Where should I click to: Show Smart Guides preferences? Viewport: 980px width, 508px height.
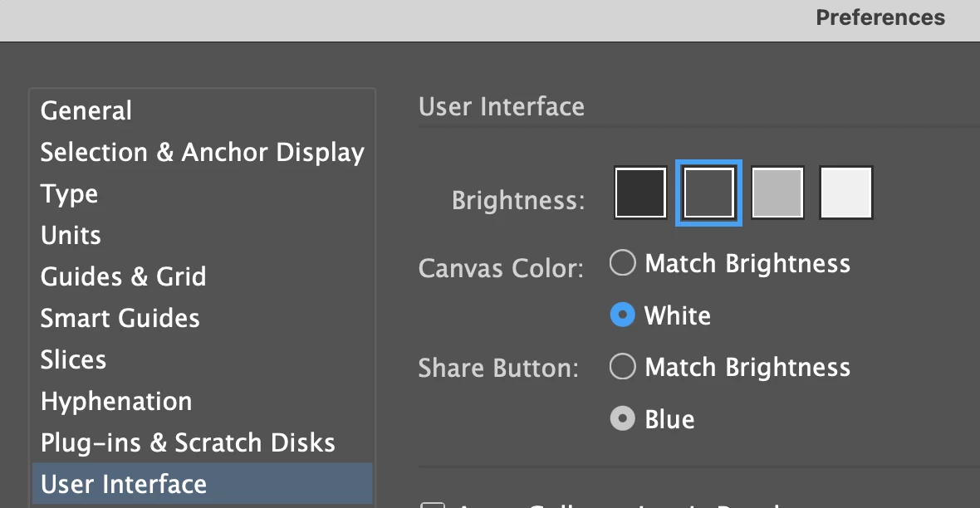(x=120, y=318)
